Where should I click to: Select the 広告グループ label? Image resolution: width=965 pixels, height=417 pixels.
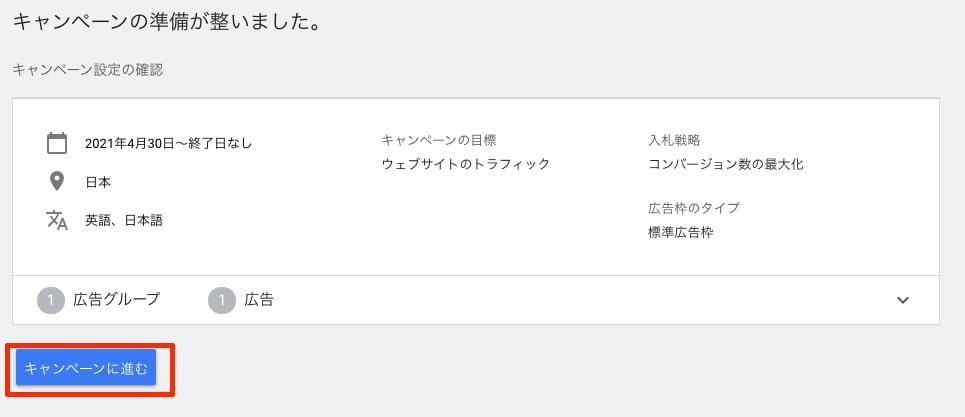point(116,299)
